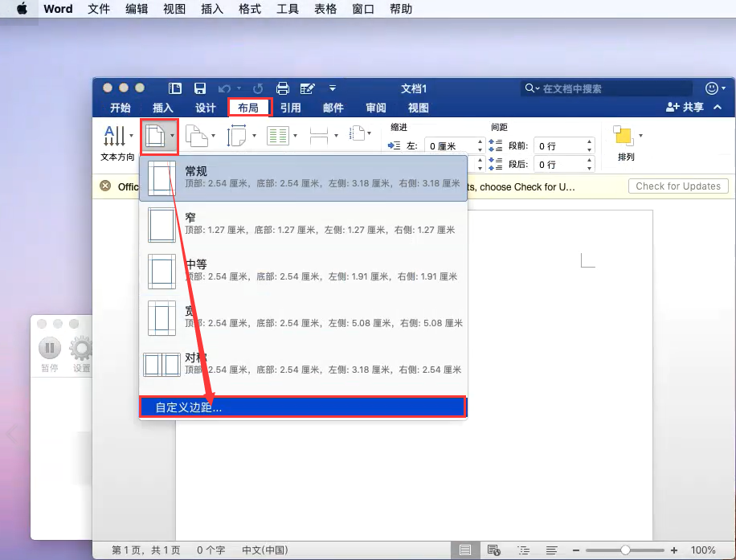
Task: Select the 中等 moderate margins preset
Action: click(303, 272)
